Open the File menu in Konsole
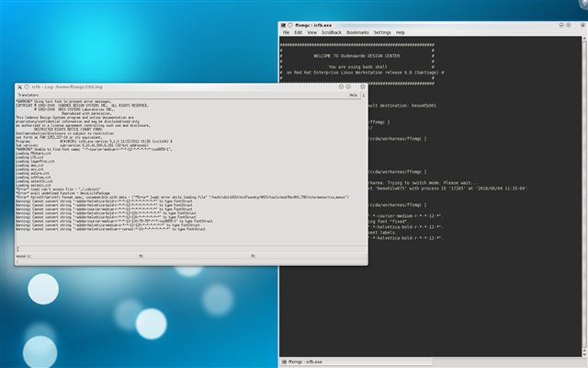This screenshot has width=588, height=368. pyautogui.click(x=286, y=32)
